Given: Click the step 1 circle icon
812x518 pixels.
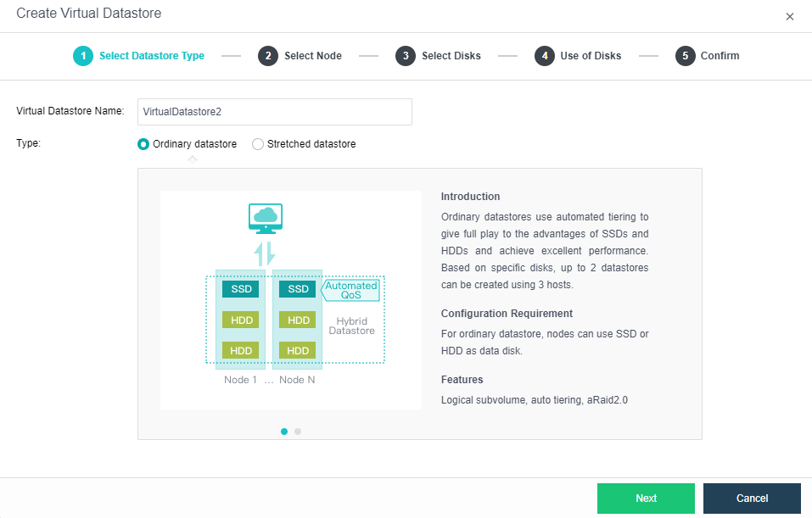Looking at the screenshot, I should point(82,56).
